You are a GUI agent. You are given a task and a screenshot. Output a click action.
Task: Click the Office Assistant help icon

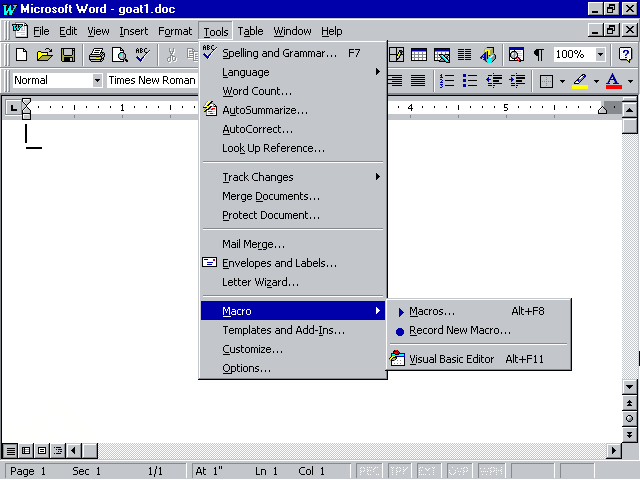click(x=625, y=54)
